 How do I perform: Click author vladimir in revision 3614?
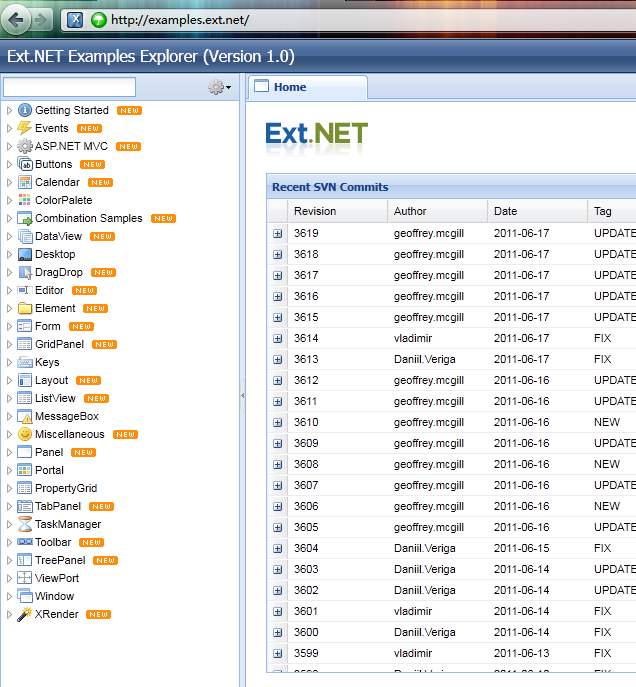(413, 338)
